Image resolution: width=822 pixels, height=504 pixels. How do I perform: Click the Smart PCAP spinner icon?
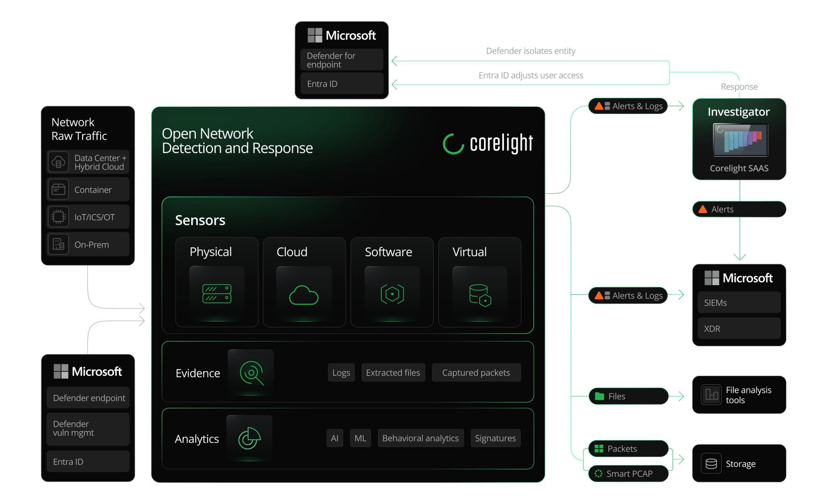(598, 473)
